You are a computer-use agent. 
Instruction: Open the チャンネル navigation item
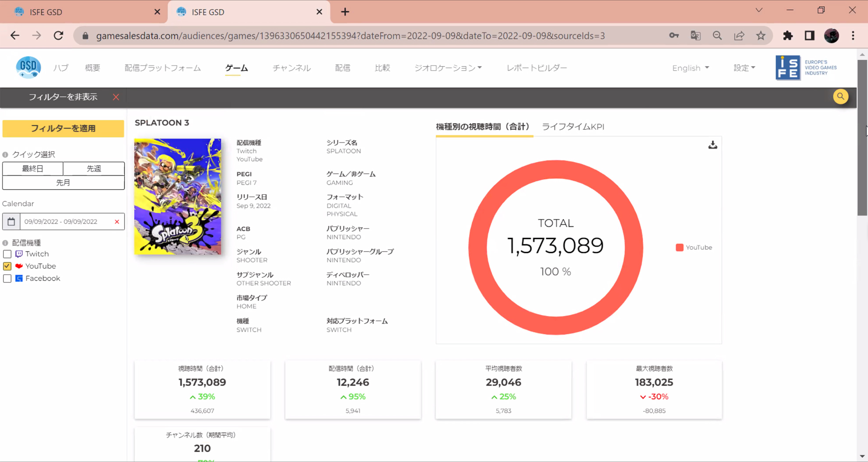tap(292, 68)
